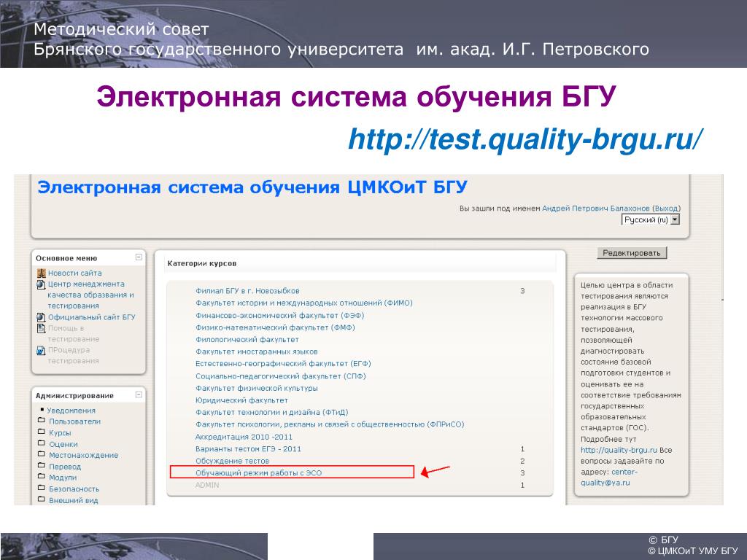Click the Помощь в тестирование icon
The height and width of the screenshot is (560, 747).
point(42,328)
